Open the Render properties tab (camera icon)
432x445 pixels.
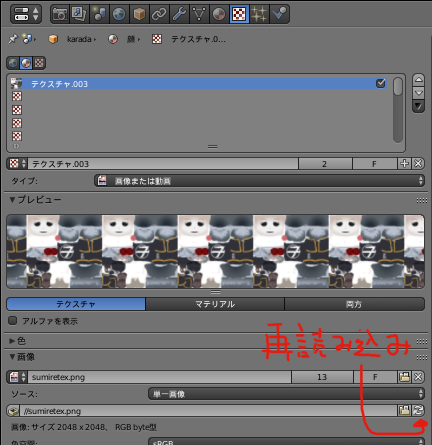coord(60,14)
